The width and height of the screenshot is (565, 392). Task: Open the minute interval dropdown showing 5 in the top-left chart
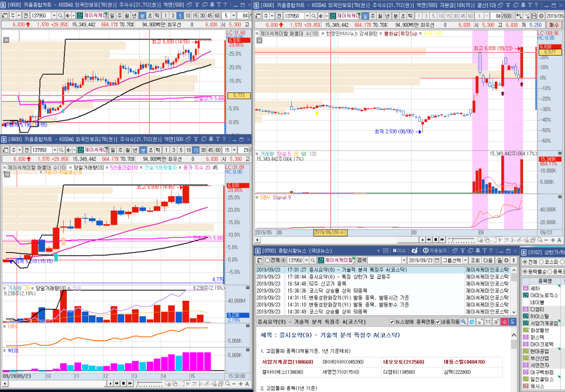coord(233,16)
